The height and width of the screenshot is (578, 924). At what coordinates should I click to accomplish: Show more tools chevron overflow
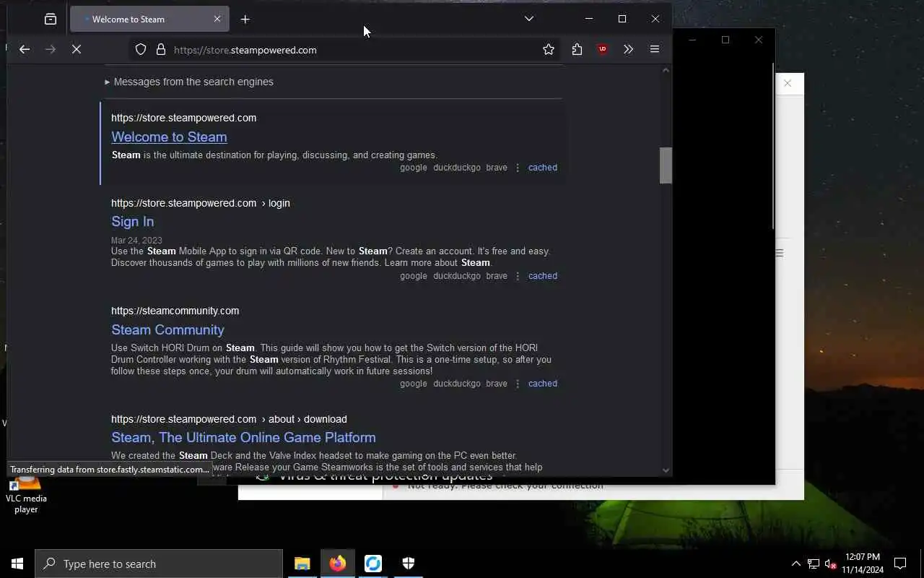(x=628, y=49)
